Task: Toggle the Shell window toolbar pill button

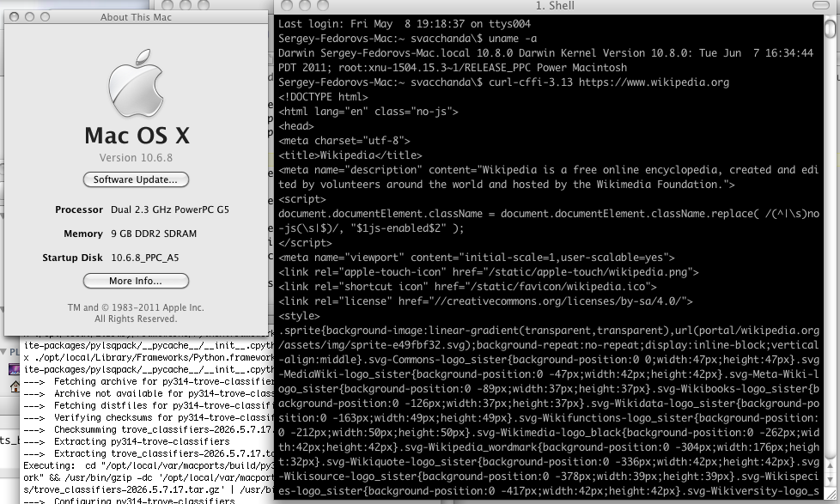Action: click(821, 5)
